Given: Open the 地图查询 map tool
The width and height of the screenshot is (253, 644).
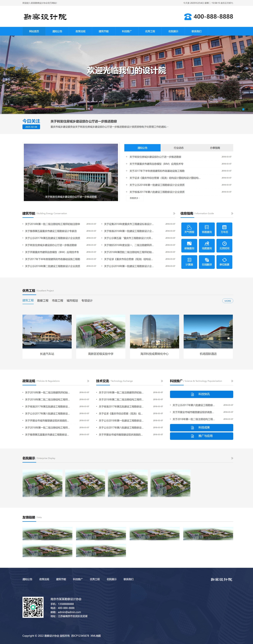Looking at the screenshot, I should (207, 246).
